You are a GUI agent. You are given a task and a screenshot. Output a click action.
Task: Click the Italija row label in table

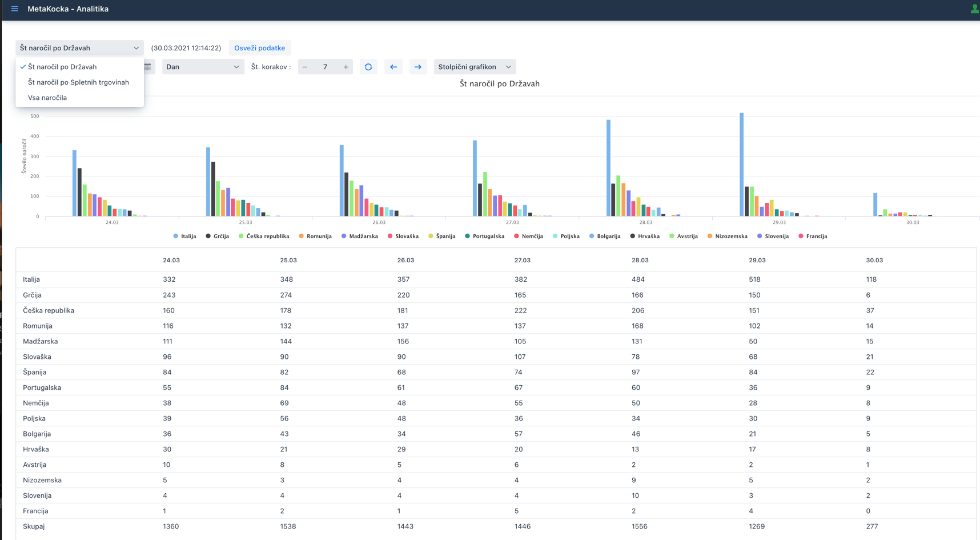tap(31, 279)
